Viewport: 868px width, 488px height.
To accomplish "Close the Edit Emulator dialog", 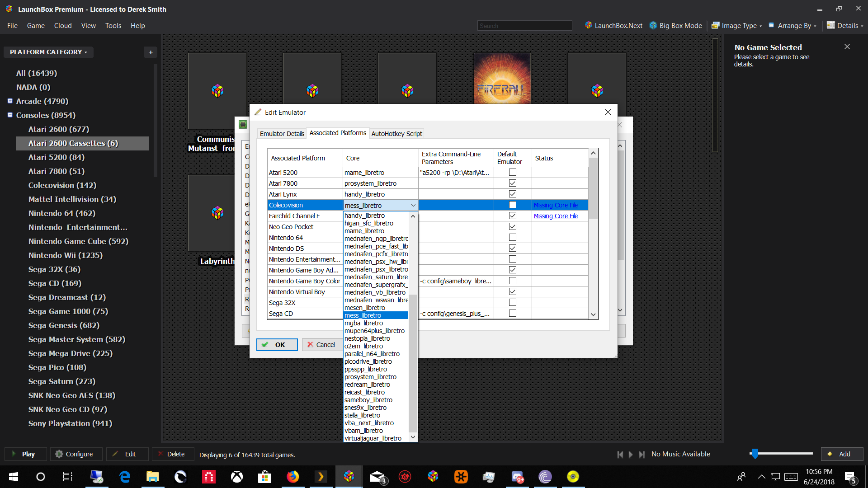I will [608, 112].
